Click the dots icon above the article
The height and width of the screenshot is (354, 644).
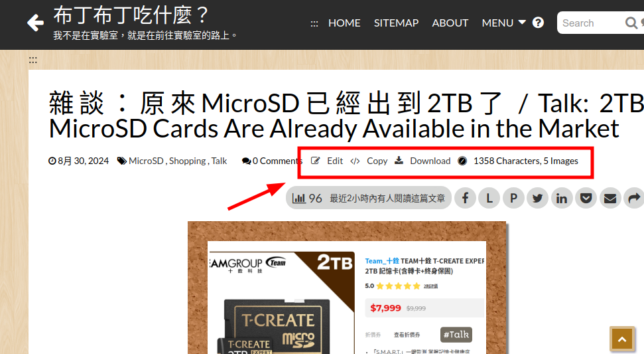[x=33, y=60]
